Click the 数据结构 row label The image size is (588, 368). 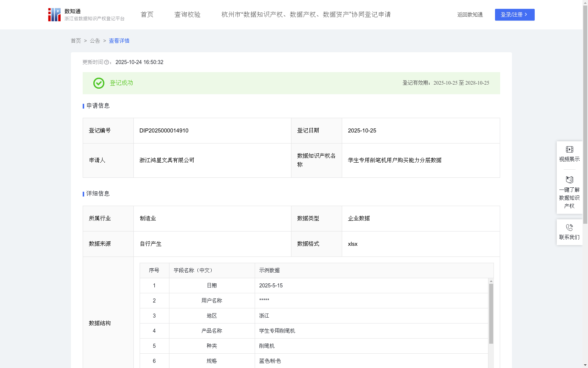tap(100, 323)
